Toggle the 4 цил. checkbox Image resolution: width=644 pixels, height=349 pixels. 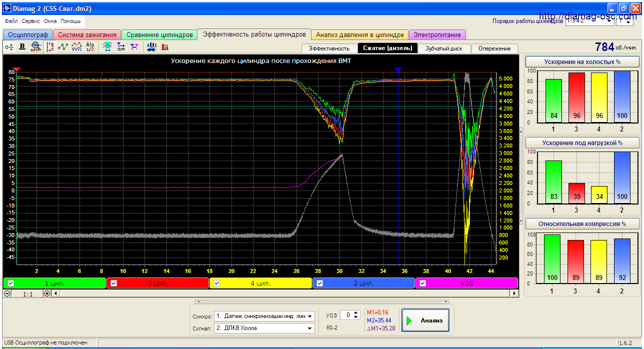[217, 283]
